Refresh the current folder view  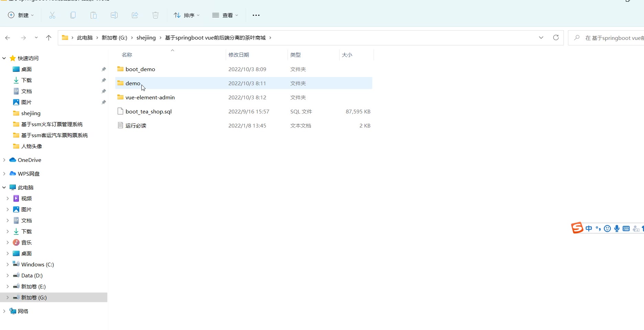pyautogui.click(x=556, y=37)
